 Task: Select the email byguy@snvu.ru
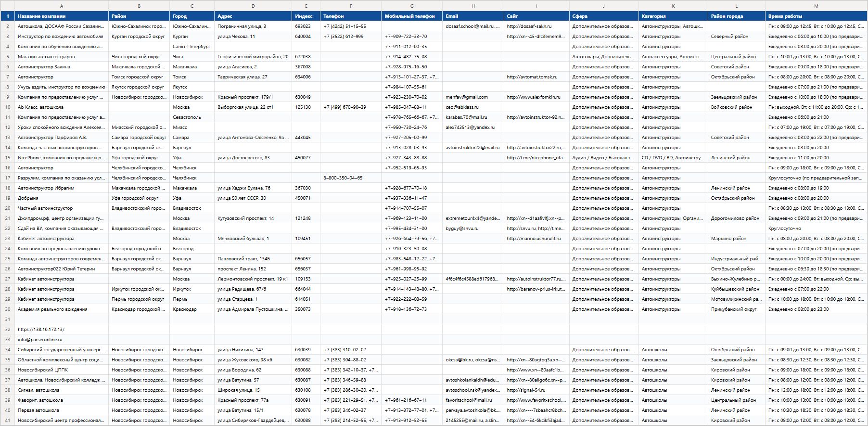473,229
